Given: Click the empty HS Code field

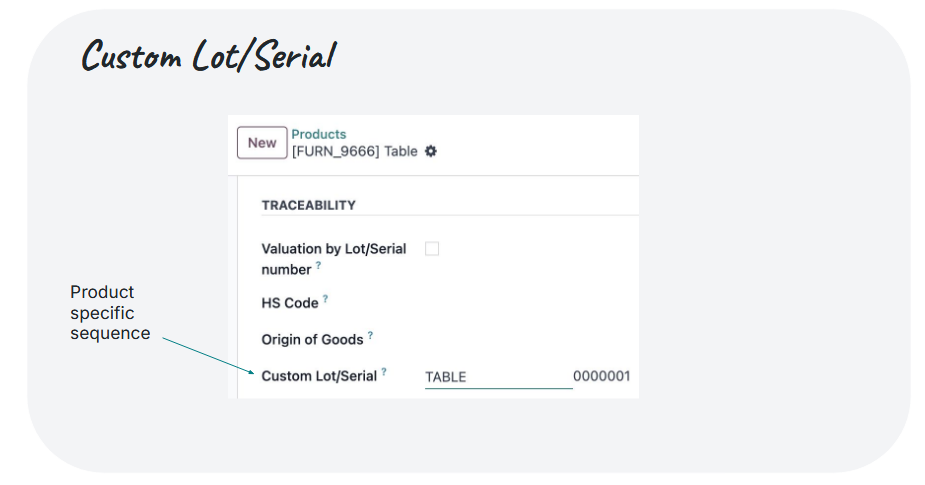Looking at the screenshot, I should (528, 303).
